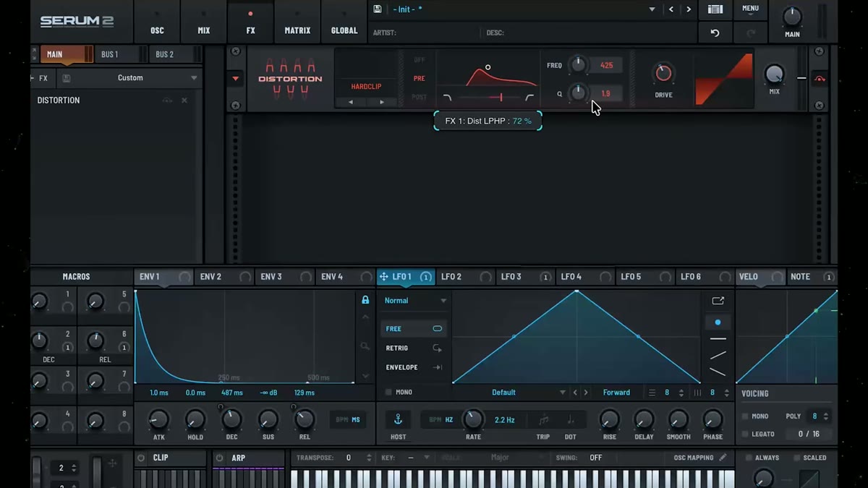Switch envelope time to BPM/MS toggle
This screenshot has width=868, height=488.
coord(348,419)
